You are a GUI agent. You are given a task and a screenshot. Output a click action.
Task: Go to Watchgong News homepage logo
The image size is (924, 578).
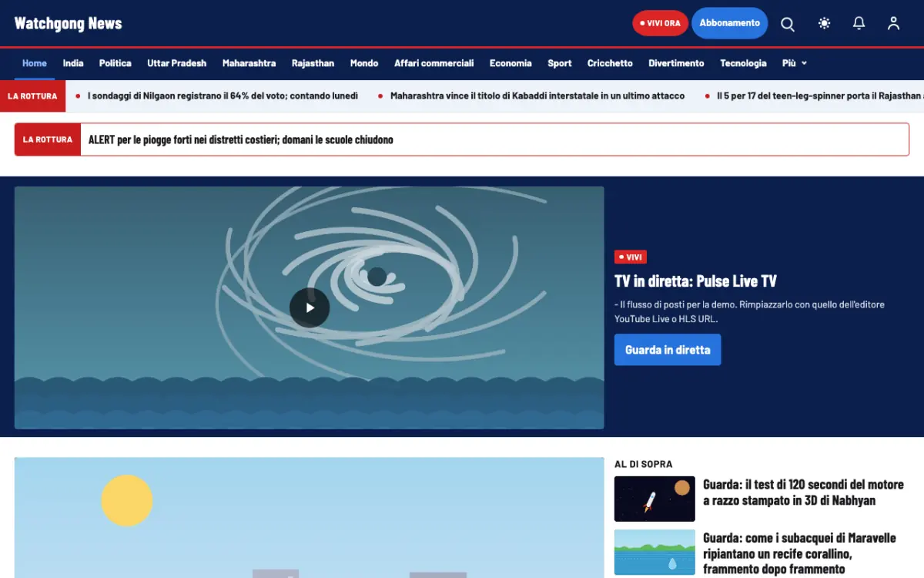[69, 23]
